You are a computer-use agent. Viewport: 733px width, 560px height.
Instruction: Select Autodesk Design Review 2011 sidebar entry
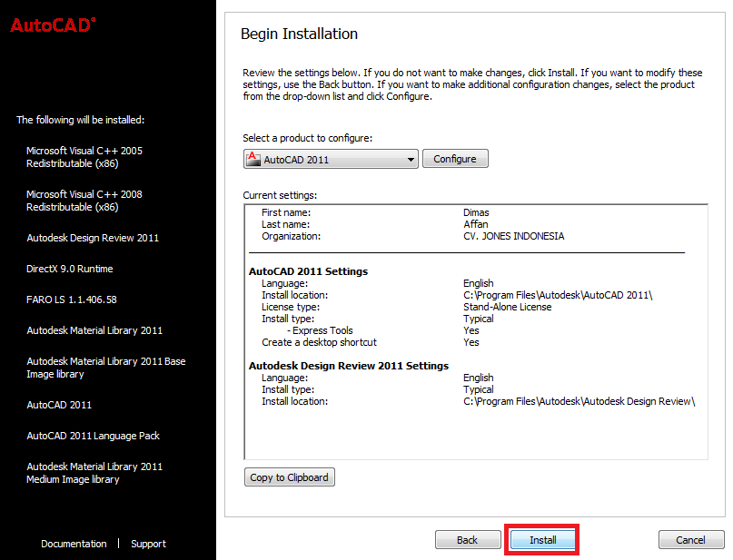pos(93,238)
